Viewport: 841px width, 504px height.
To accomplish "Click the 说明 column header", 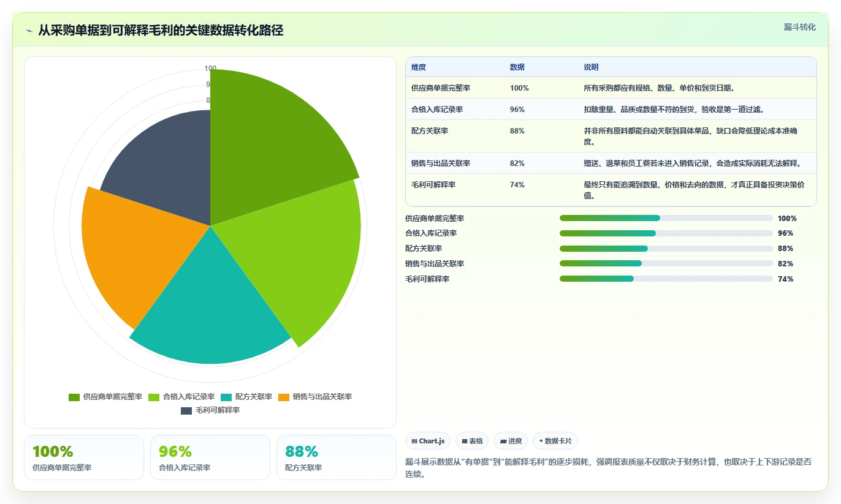I will click(591, 67).
